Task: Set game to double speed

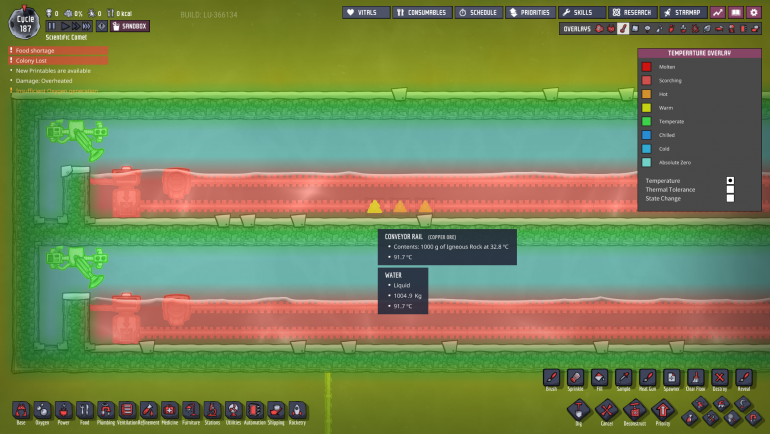Action: pyautogui.click(x=76, y=26)
